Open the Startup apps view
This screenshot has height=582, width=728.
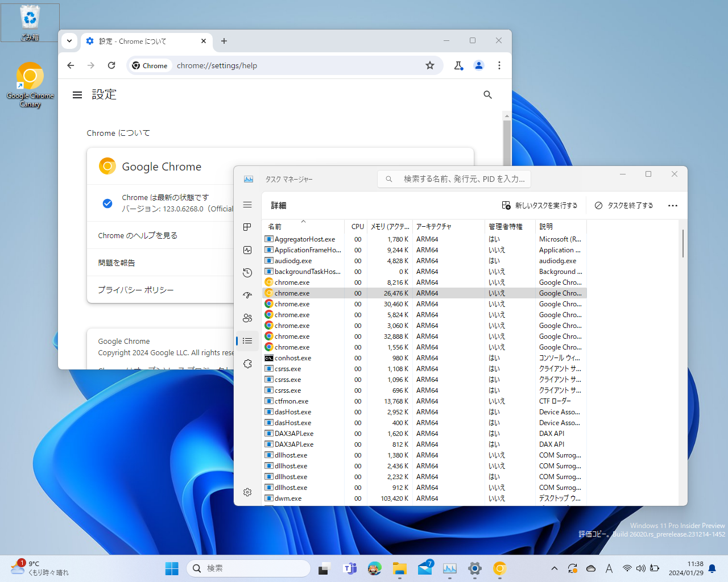pyautogui.click(x=247, y=295)
